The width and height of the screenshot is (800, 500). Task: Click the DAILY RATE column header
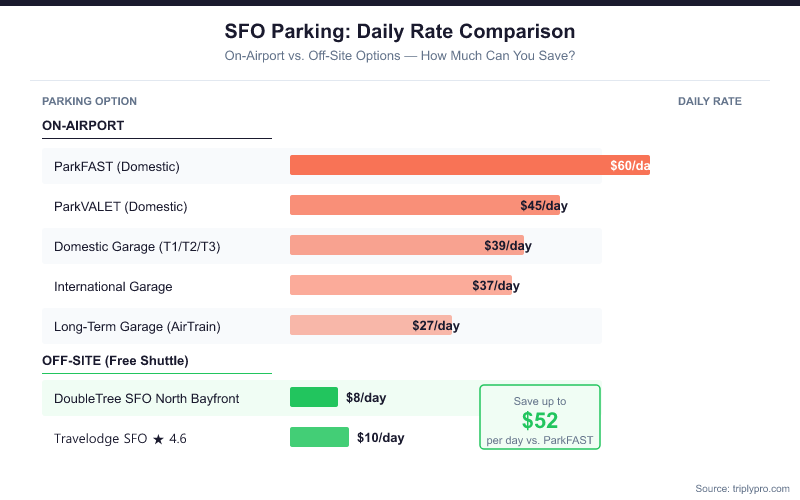[x=709, y=101]
